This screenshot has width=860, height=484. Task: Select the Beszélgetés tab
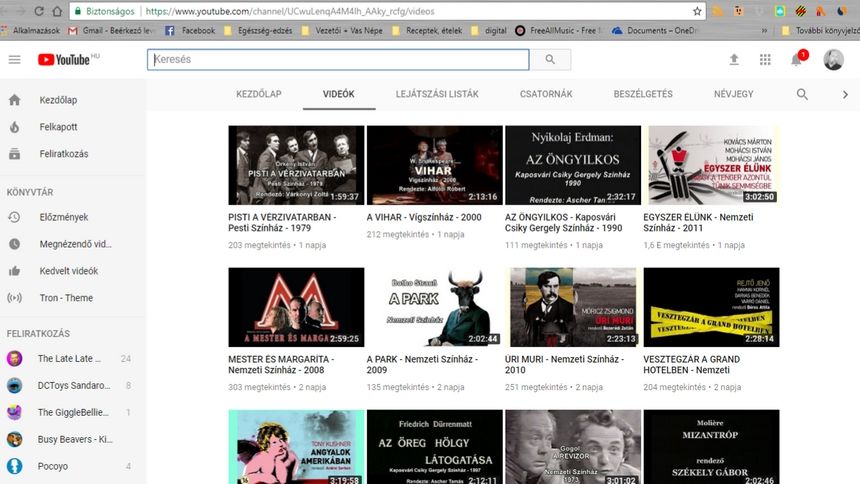click(x=642, y=94)
